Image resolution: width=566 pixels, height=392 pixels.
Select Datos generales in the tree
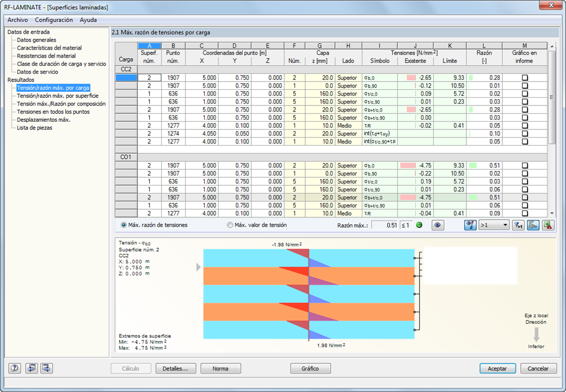point(36,40)
